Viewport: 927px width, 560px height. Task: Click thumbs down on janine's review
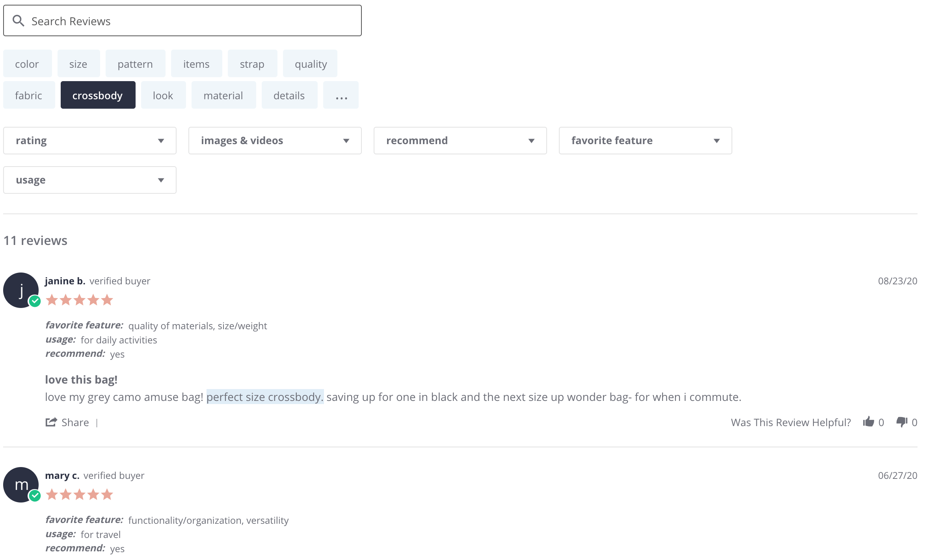click(x=901, y=422)
